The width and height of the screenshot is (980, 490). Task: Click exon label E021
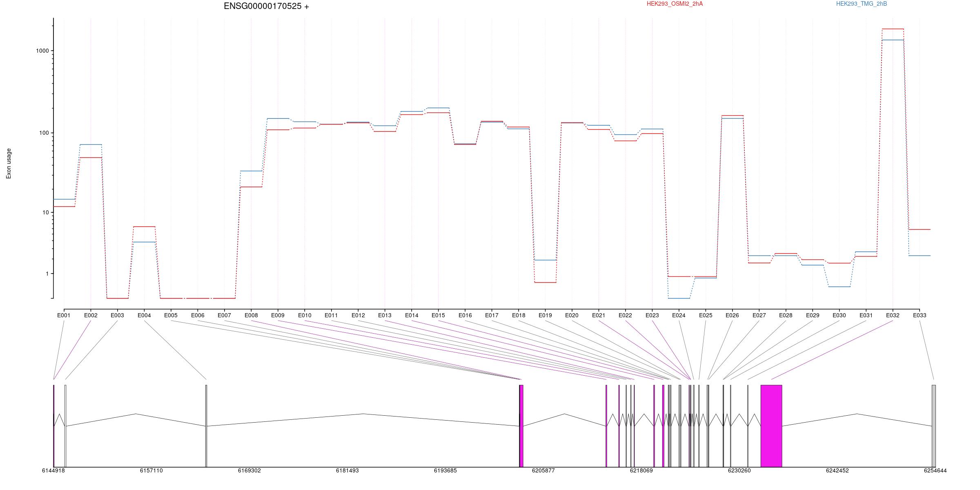[599, 315]
